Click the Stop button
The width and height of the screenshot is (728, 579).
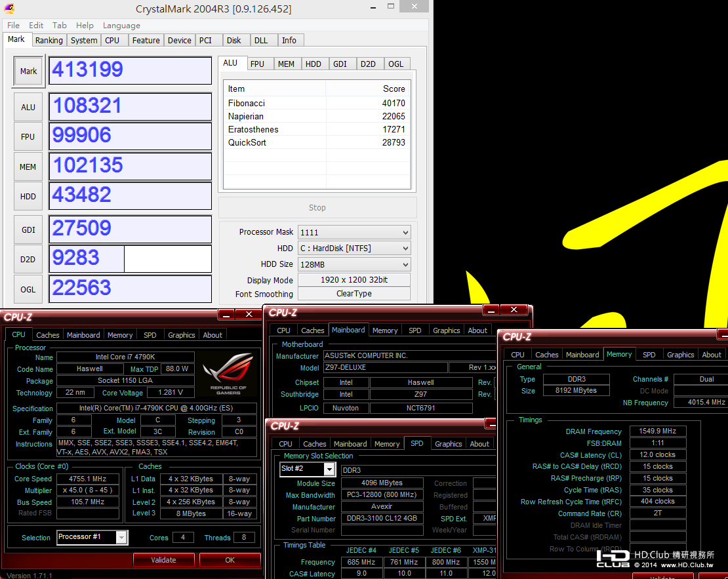(317, 208)
